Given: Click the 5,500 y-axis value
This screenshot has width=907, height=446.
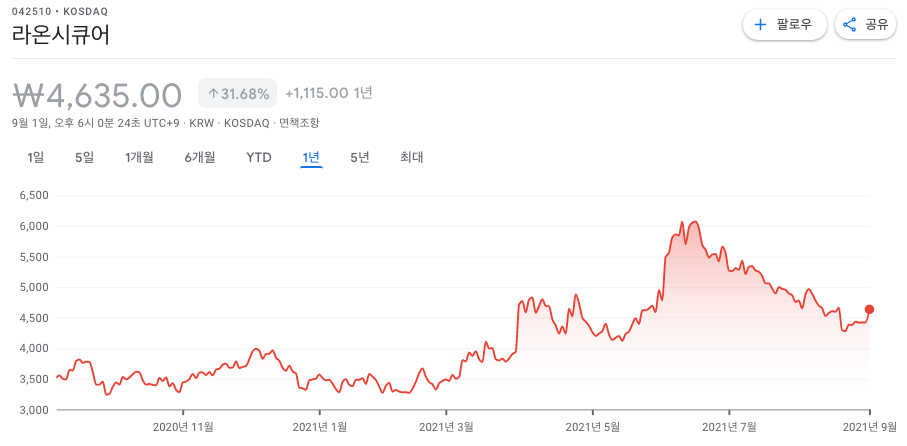Looking at the screenshot, I should 35,257.
